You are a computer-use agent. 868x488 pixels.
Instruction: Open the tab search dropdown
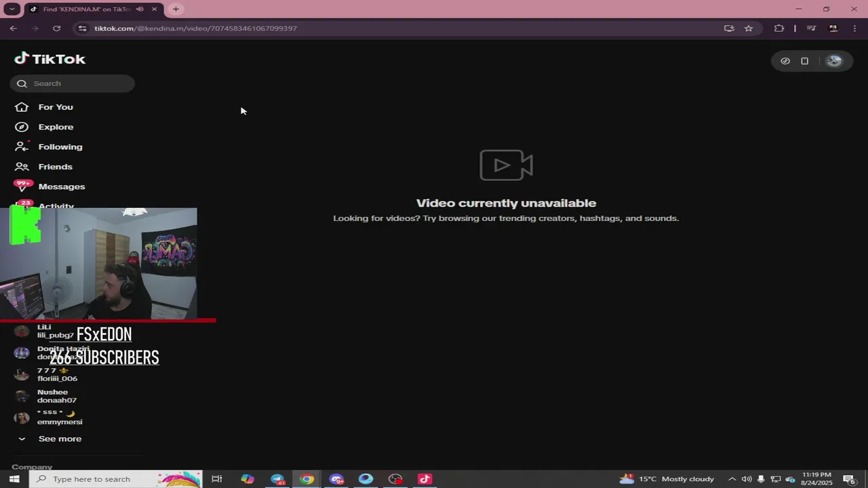tap(12, 9)
